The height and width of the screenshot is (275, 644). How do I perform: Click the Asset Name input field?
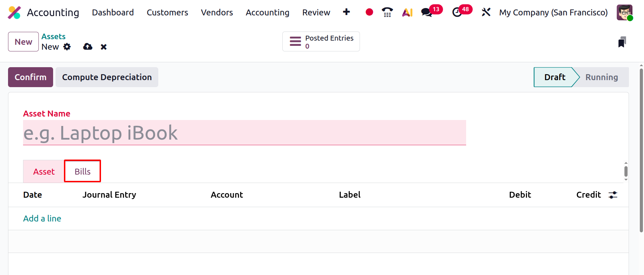coord(244,133)
